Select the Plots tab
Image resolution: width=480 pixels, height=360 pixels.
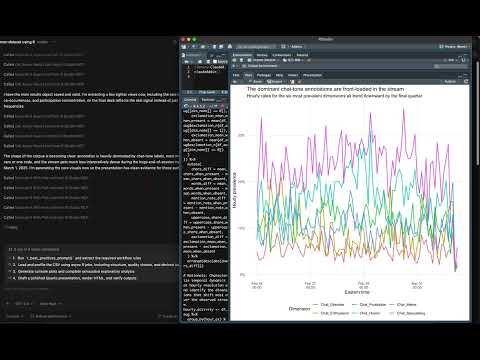[x=248, y=75]
